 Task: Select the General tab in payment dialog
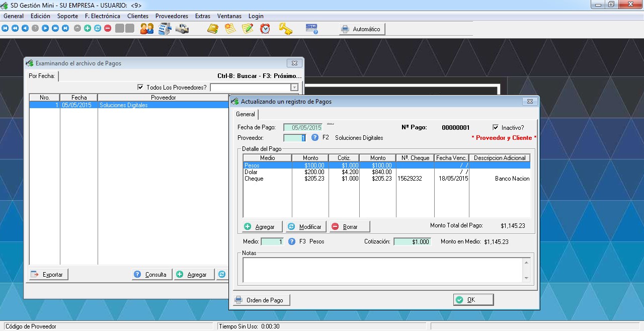tap(246, 114)
